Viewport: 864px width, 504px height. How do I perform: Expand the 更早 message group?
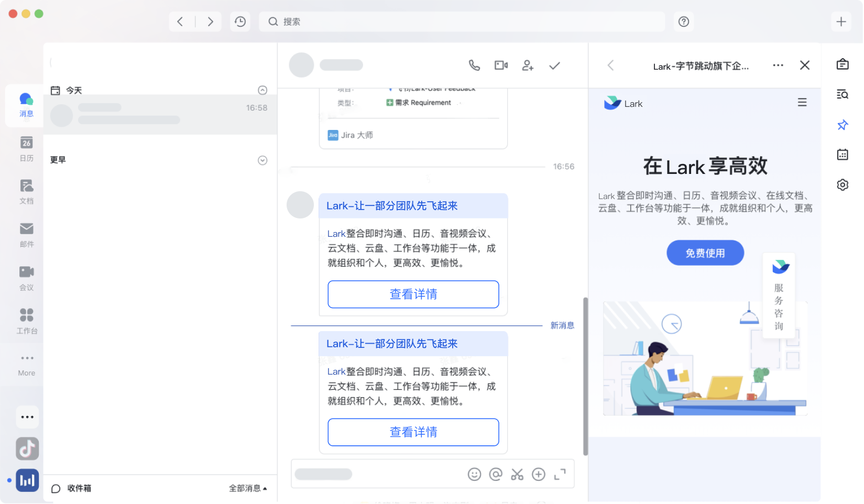click(x=263, y=160)
